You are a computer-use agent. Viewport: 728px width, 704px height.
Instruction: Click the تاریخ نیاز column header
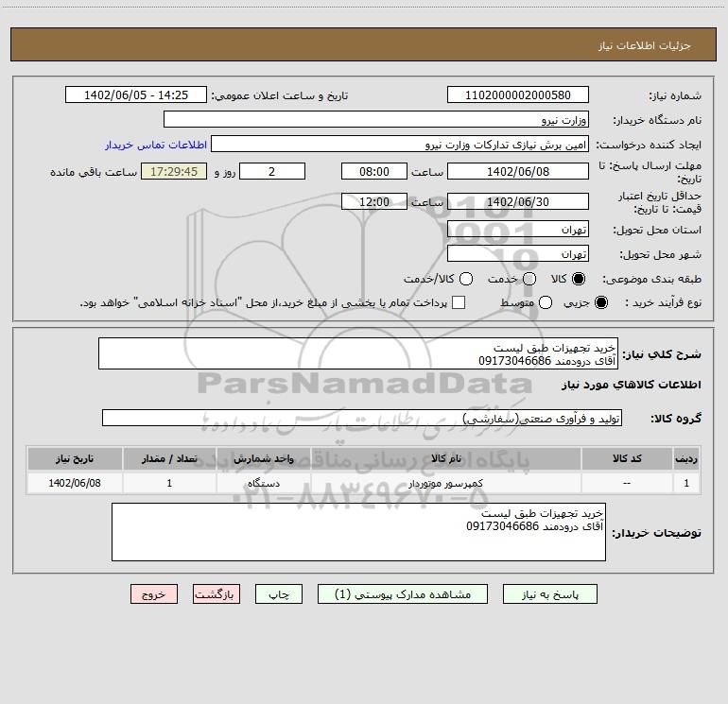pyautogui.click(x=75, y=458)
